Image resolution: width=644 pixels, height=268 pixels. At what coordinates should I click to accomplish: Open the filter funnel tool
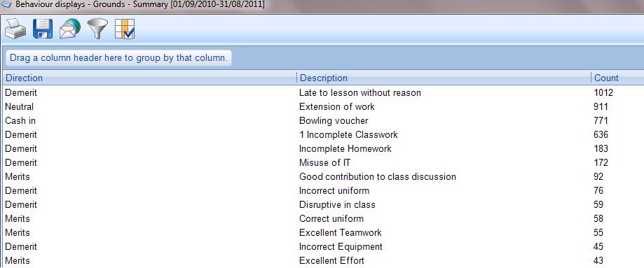click(x=97, y=29)
